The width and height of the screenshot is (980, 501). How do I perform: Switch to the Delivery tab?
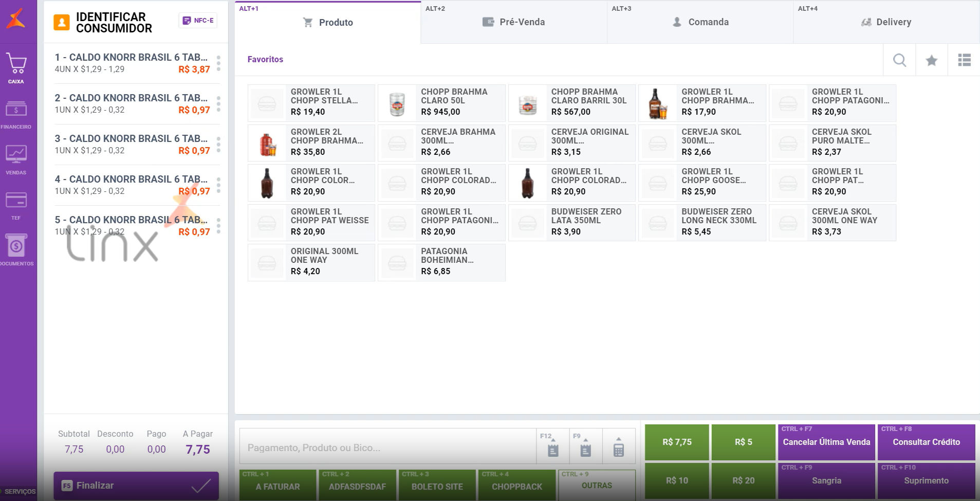click(x=886, y=23)
